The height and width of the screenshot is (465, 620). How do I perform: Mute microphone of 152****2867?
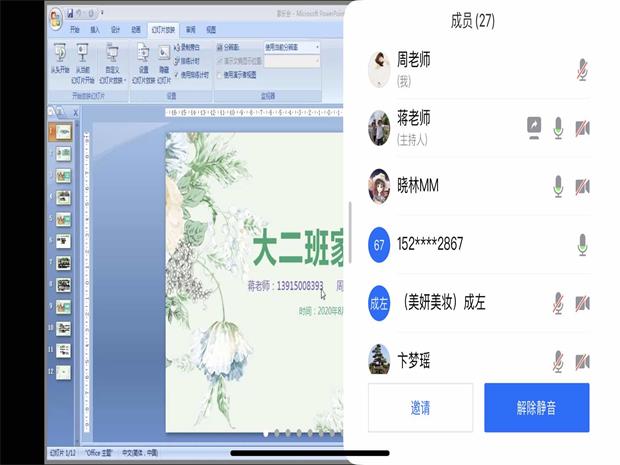pos(582,244)
